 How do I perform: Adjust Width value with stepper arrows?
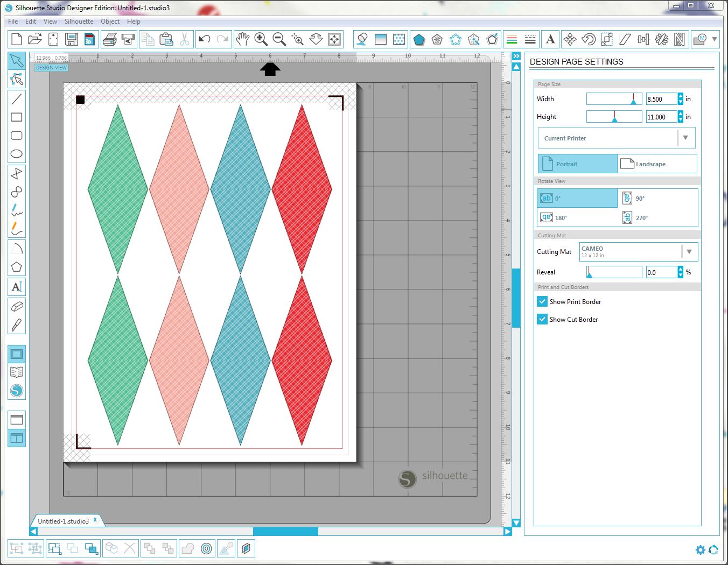point(681,98)
